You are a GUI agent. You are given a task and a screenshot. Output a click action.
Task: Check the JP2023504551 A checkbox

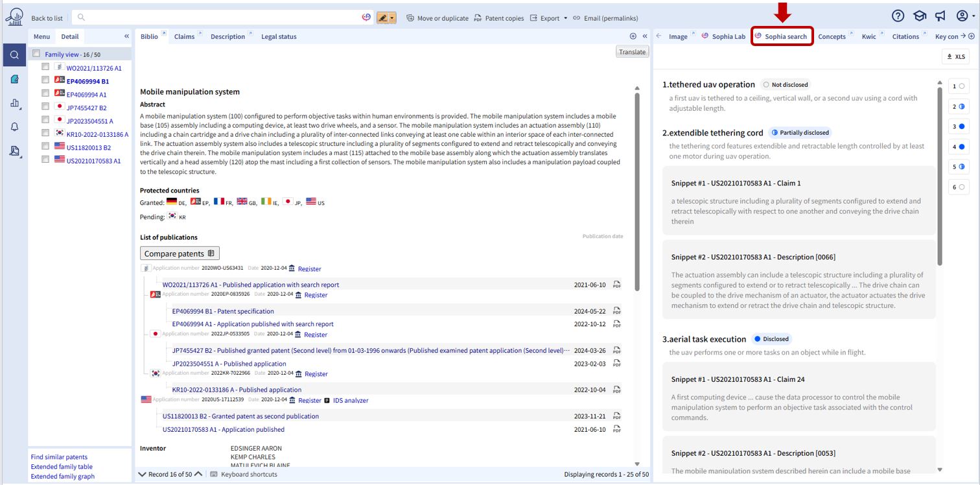pos(45,121)
